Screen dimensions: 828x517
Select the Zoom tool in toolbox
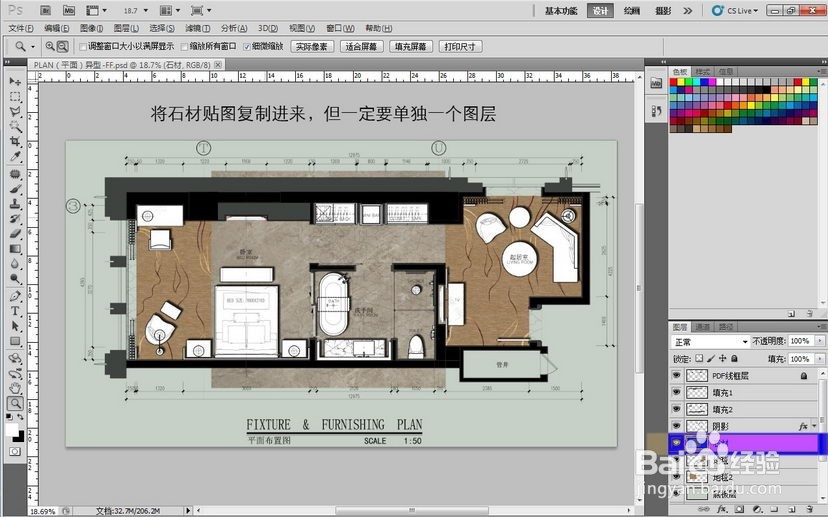pyautogui.click(x=15, y=404)
